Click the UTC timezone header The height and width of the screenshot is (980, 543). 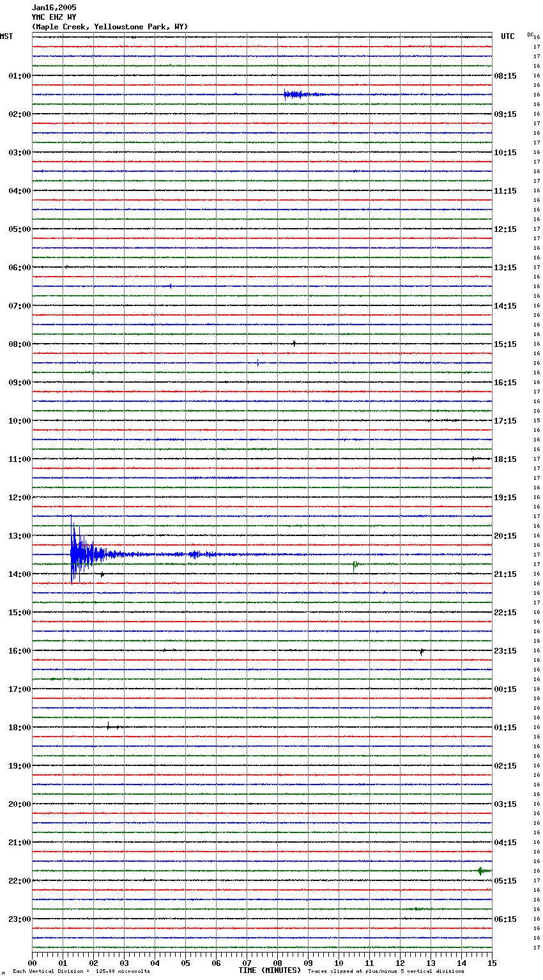[x=508, y=36]
